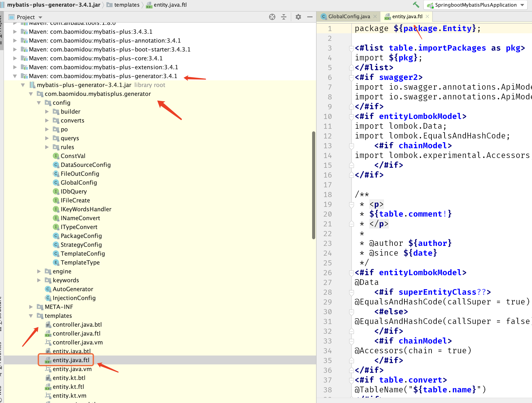This screenshot has height=403, width=532.
Task: Click line number 17 in gutter
Action: 327,185
